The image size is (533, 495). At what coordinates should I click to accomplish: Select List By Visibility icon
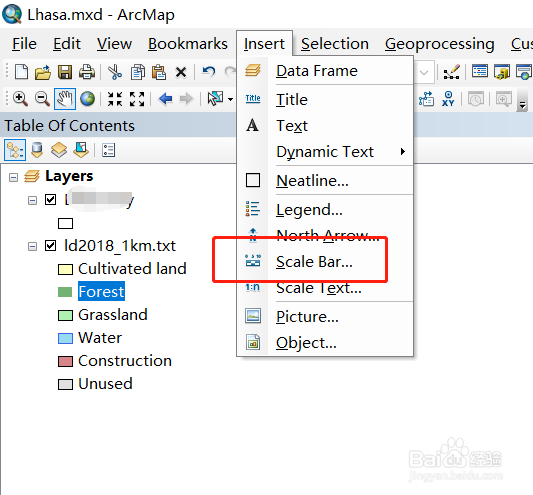click(59, 150)
